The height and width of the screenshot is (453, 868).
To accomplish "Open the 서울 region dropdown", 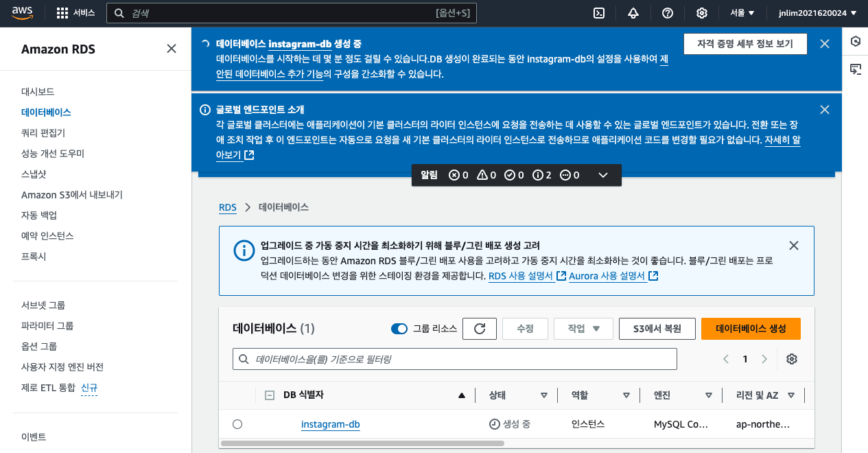I will pyautogui.click(x=742, y=13).
